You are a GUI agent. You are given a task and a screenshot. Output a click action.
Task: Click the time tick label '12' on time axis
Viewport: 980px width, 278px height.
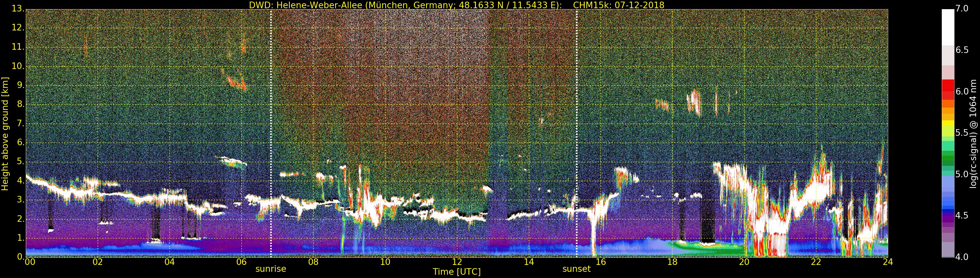(457, 262)
